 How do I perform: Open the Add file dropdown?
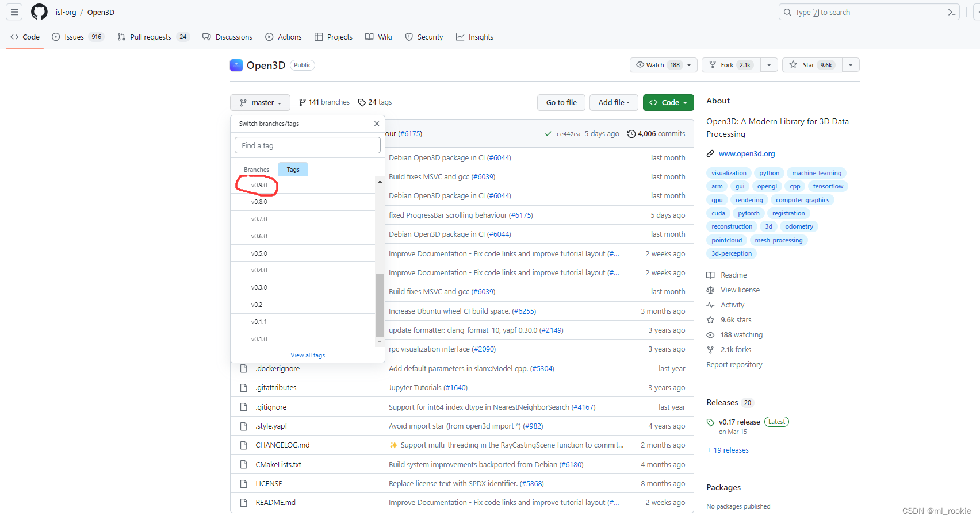coord(614,103)
